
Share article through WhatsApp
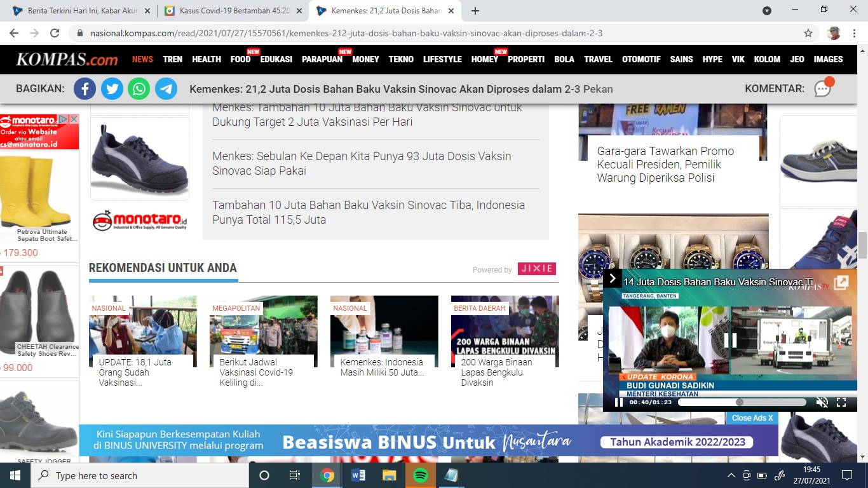click(x=139, y=89)
